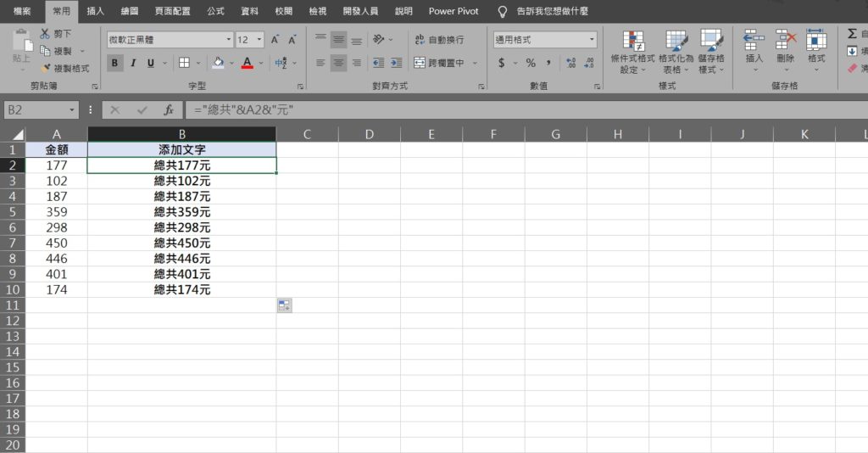Viewport: 868px width, 453px height.
Task: Increase indent in alignment group
Action: (x=397, y=63)
